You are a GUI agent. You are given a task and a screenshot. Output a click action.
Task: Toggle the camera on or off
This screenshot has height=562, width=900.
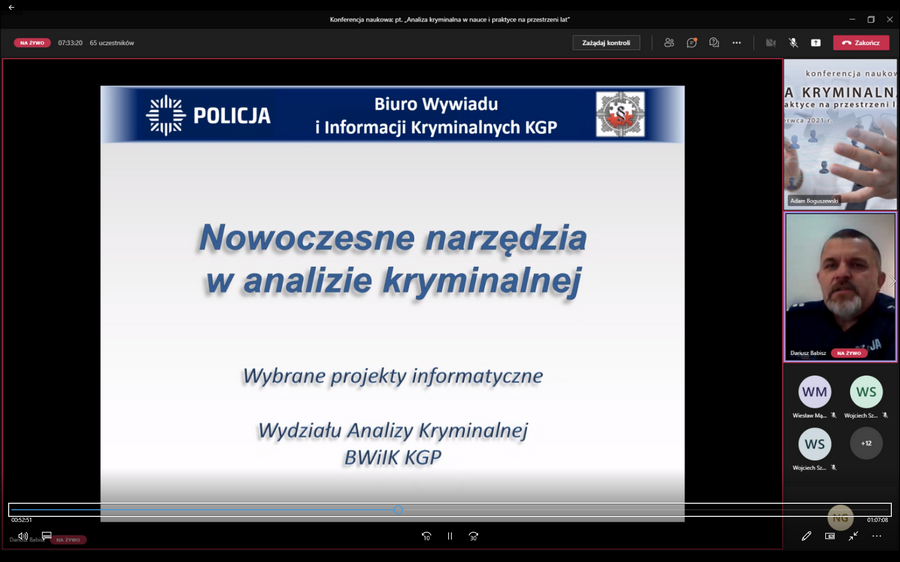pos(770,43)
